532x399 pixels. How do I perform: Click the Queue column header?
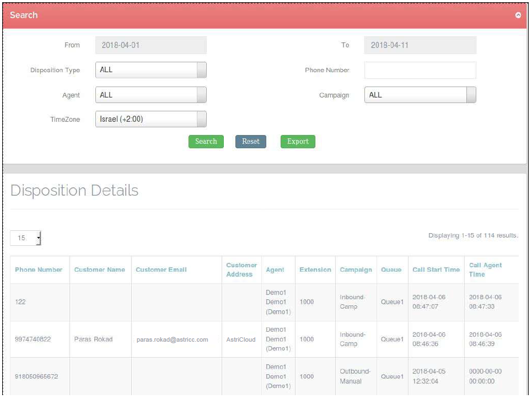pos(392,269)
